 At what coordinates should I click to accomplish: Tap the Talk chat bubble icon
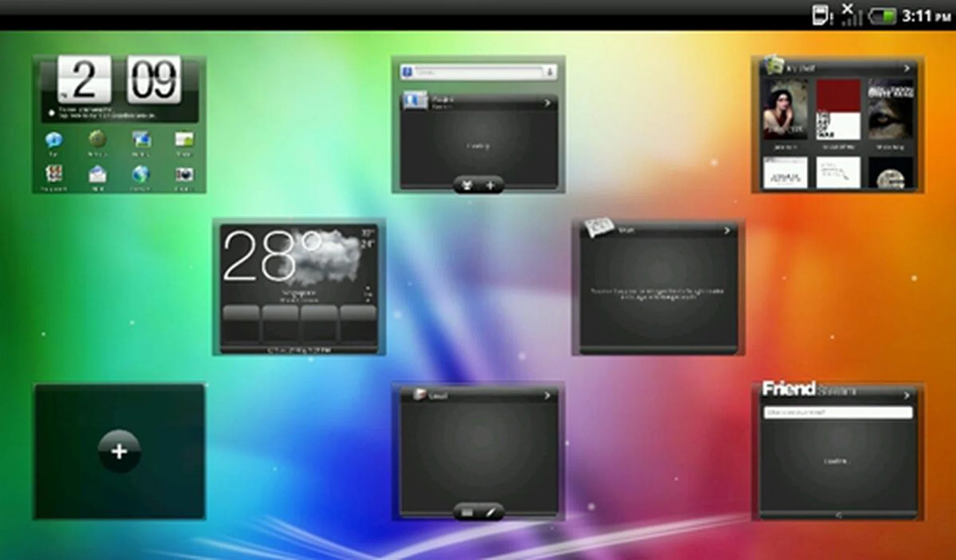coord(54,140)
